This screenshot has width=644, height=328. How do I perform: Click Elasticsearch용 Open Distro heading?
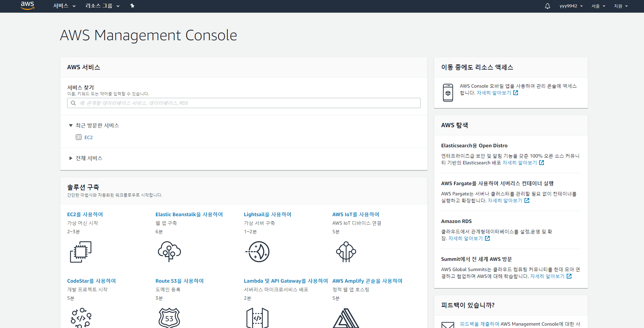click(x=474, y=146)
